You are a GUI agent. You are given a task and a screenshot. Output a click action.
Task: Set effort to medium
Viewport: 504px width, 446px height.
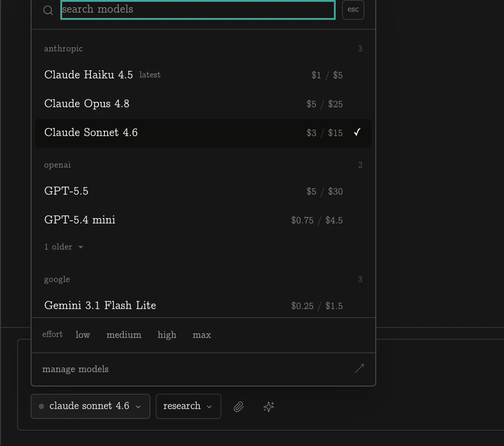pos(124,335)
